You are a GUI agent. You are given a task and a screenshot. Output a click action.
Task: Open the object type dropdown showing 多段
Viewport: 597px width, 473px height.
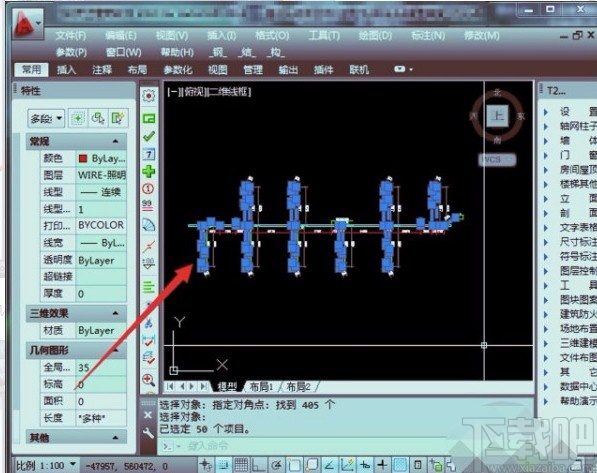[46, 118]
